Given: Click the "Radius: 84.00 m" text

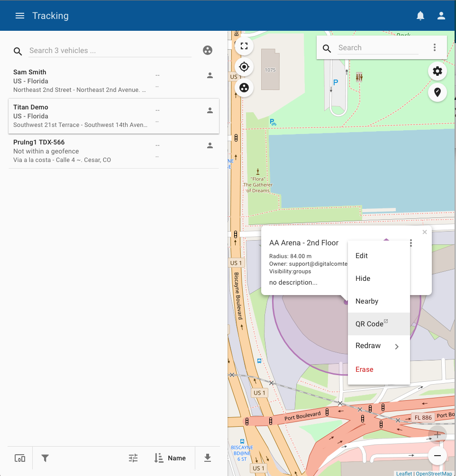Looking at the screenshot, I should pyautogui.click(x=291, y=256).
